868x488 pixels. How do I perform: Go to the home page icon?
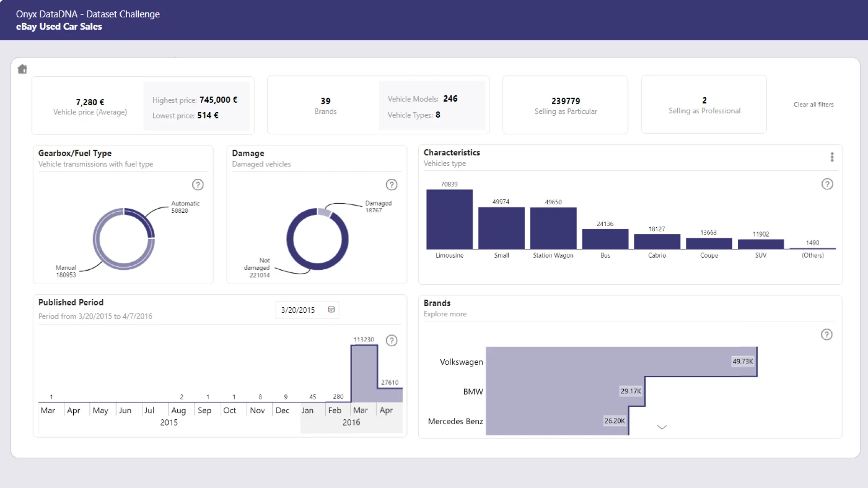(22, 69)
